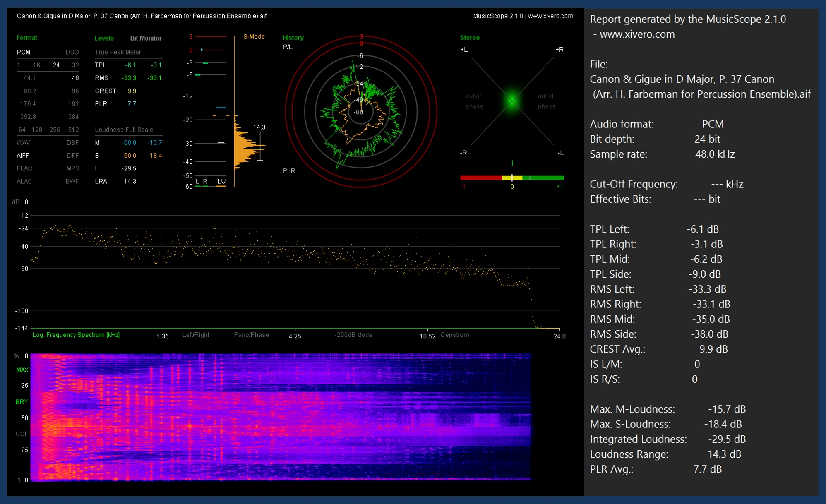The image size is (826, 504).
Task: Click the DFF file type label
Action: pyautogui.click(x=73, y=156)
